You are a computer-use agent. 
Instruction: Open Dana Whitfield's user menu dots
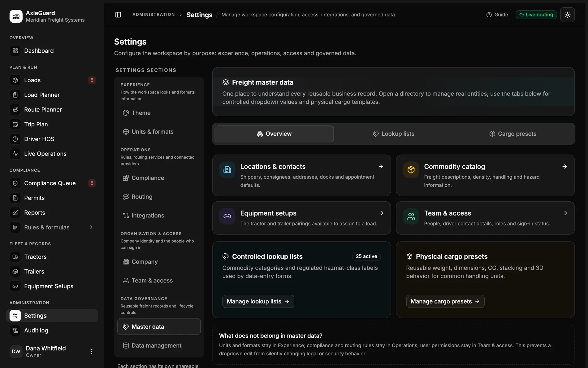click(x=91, y=352)
